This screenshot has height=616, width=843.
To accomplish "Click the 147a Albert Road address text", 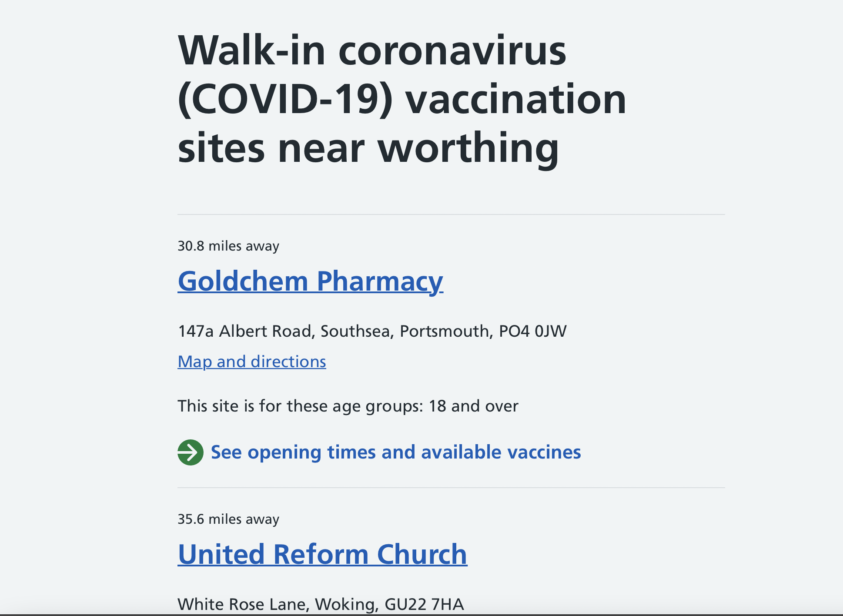I will 372,331.
